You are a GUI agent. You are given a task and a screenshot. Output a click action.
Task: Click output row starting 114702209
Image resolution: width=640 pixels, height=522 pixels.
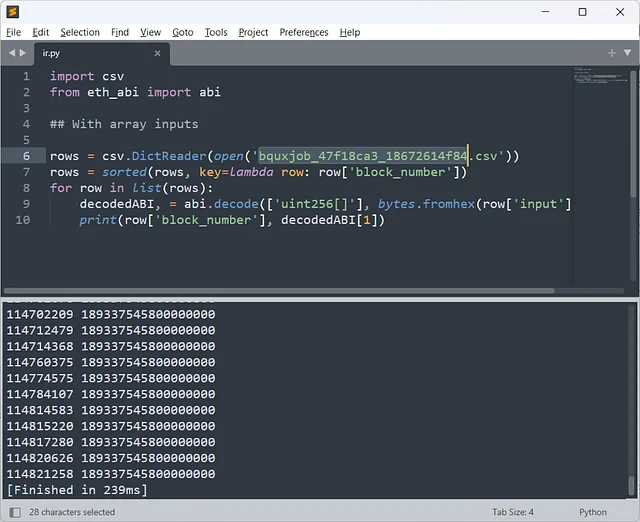pyautogui.click(x=111, y=314)
